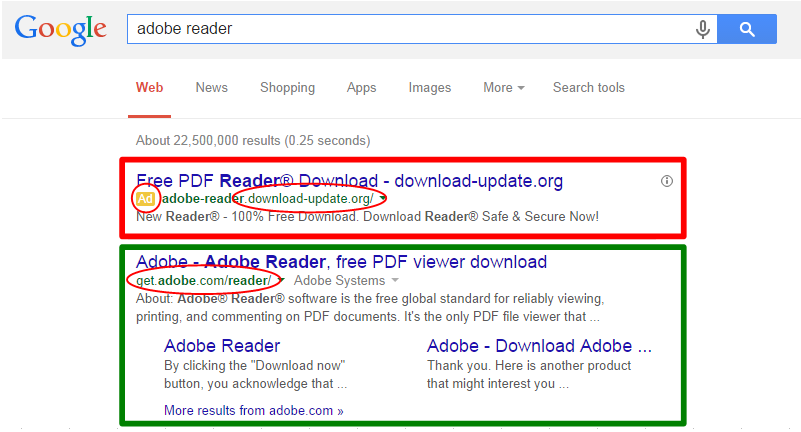Select the Web tab
Screen dimensions: 801x432
(x=149, y=88)
